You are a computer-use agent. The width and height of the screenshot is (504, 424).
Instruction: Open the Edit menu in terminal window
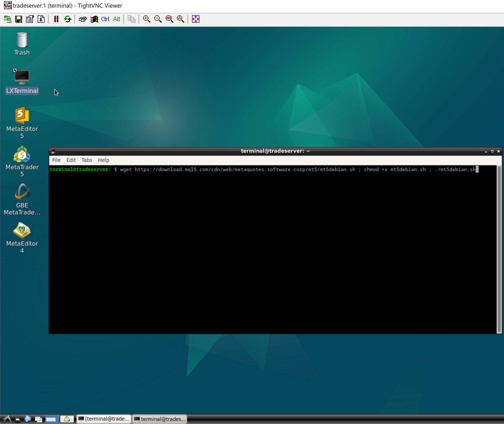point(71,160)
